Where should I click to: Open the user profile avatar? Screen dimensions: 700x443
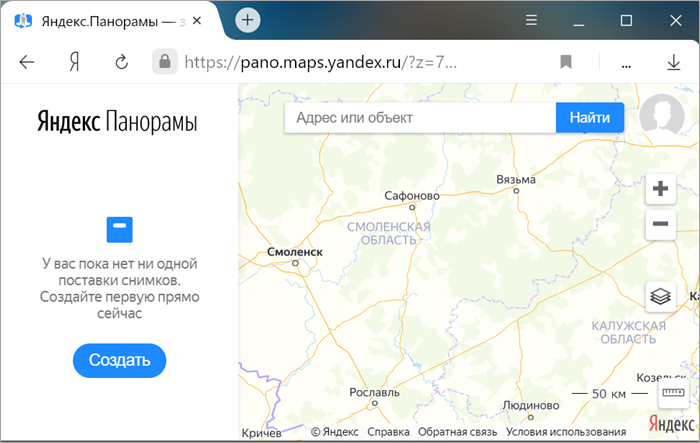pos(662,116)
